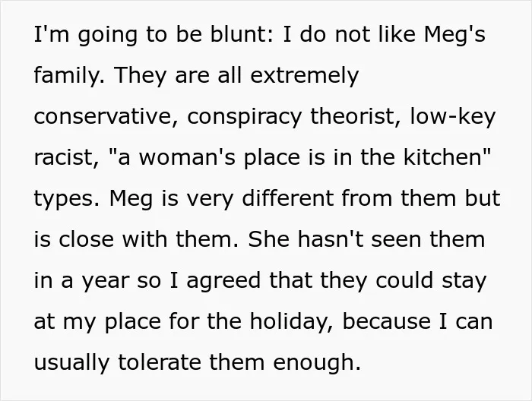Click the word "different"

[x=288, y=198]
